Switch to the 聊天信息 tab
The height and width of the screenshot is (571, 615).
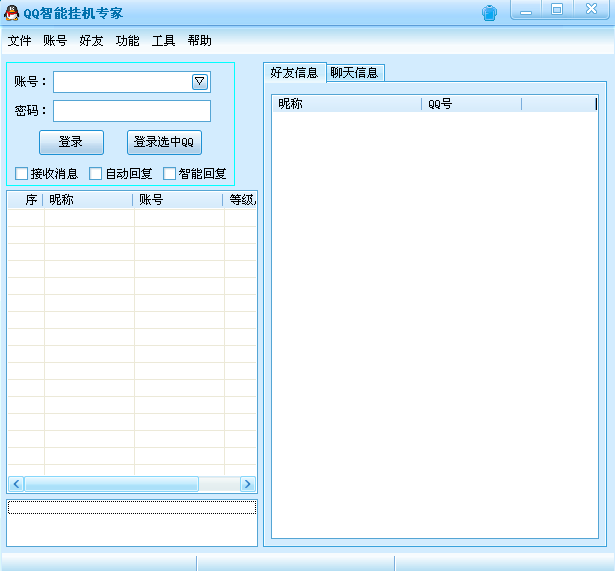[355, 73]
